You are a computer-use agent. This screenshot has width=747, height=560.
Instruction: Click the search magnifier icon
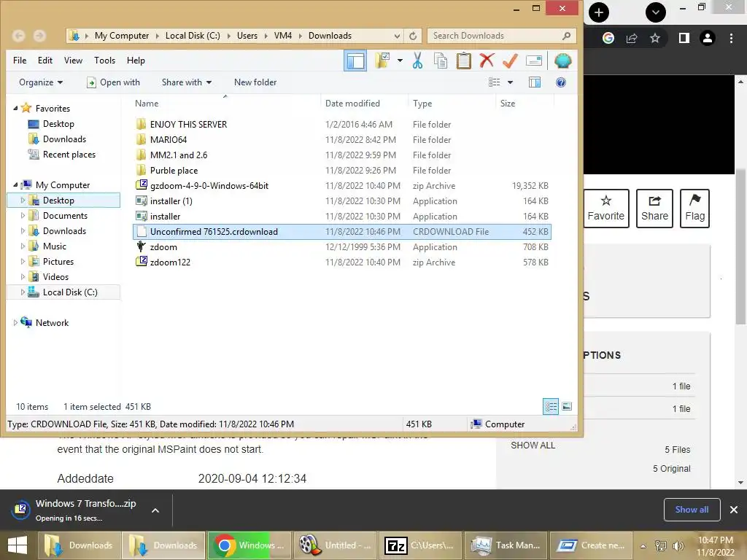pyautogui.click(x=566, y=36)
